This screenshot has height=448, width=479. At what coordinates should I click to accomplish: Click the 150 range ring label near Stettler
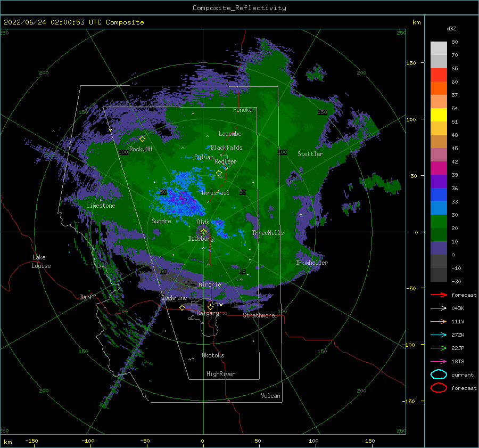tap(323, 112)
